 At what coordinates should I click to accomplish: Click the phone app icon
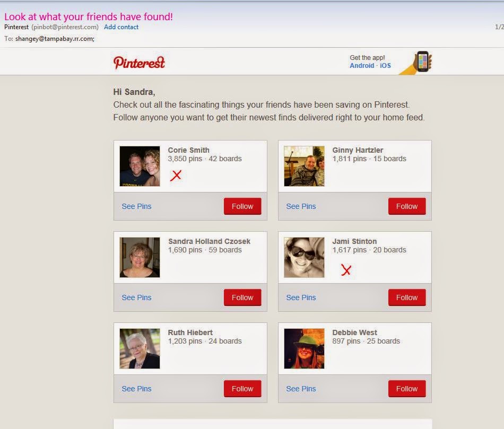[x=416, y=63]
